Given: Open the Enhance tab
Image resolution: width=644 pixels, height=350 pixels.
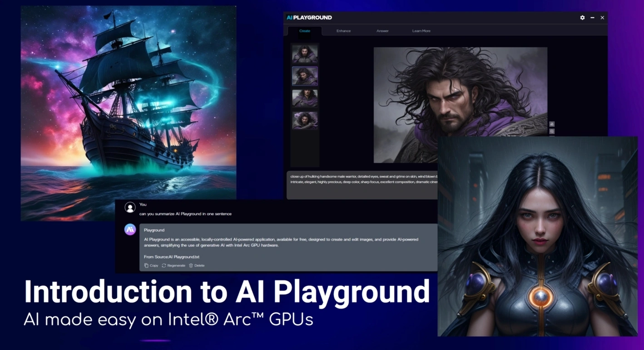Looking at the screenshot, I should [343, 31].
